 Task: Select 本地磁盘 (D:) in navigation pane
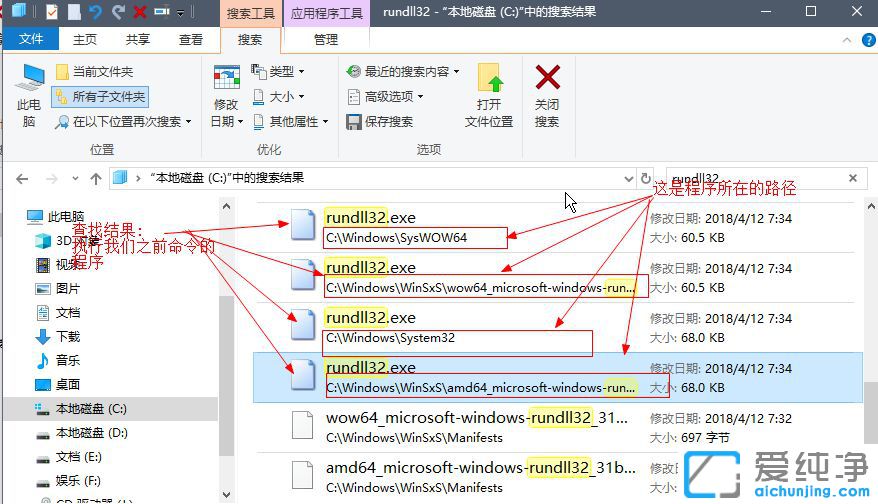tap(91, 433)
